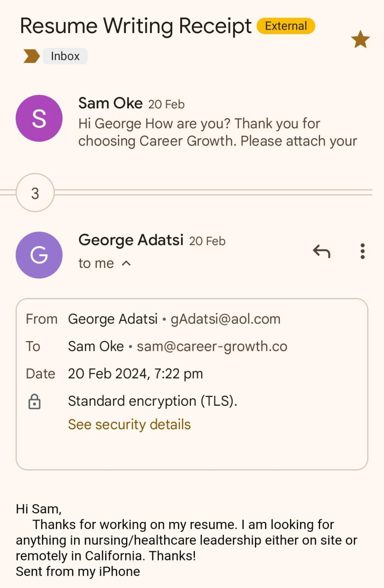This screenshot has height=588, width=384.
Task: Expand the 3 hidden messages circle
Action: tap(35, 193)
